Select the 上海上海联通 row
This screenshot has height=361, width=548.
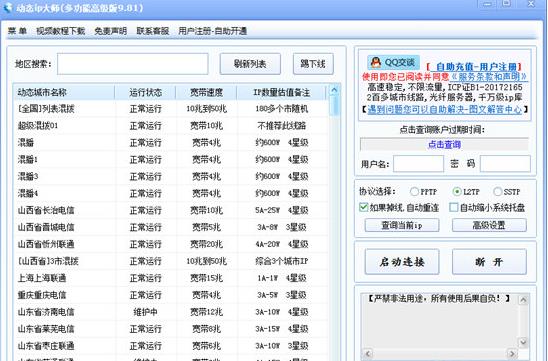point(171,278)
